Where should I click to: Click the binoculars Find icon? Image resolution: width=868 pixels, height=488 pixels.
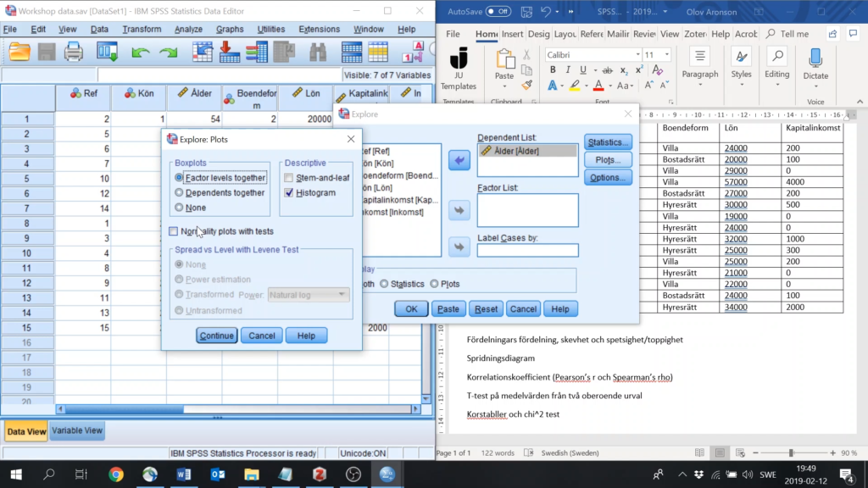[318, 52]
